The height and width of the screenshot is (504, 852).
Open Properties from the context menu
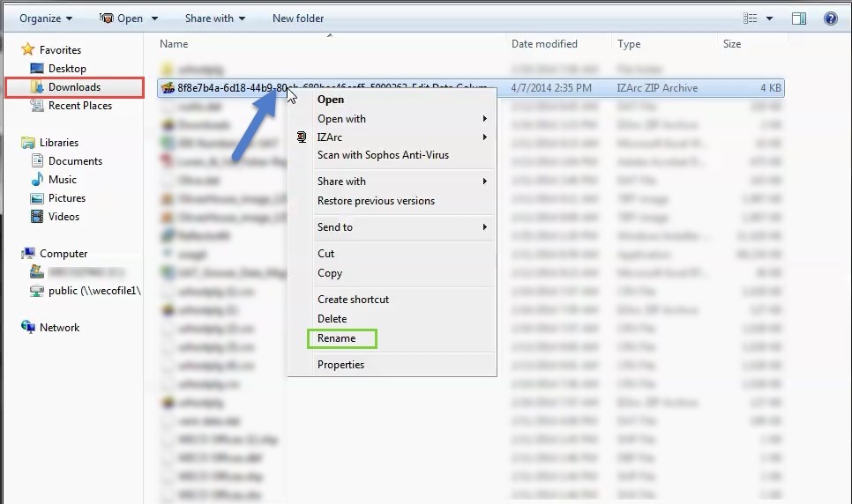[340, 365]
